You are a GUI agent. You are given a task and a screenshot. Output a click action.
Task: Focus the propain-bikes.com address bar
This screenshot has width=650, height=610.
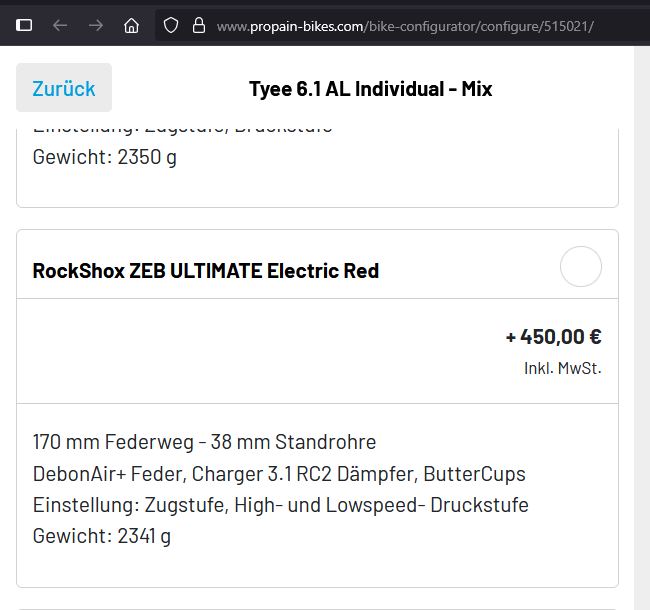[405, 25]
